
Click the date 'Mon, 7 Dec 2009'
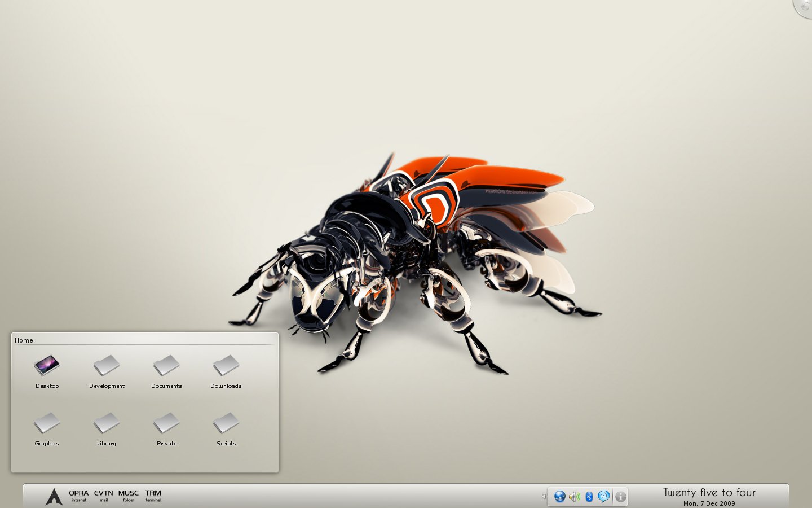point(709,503)
